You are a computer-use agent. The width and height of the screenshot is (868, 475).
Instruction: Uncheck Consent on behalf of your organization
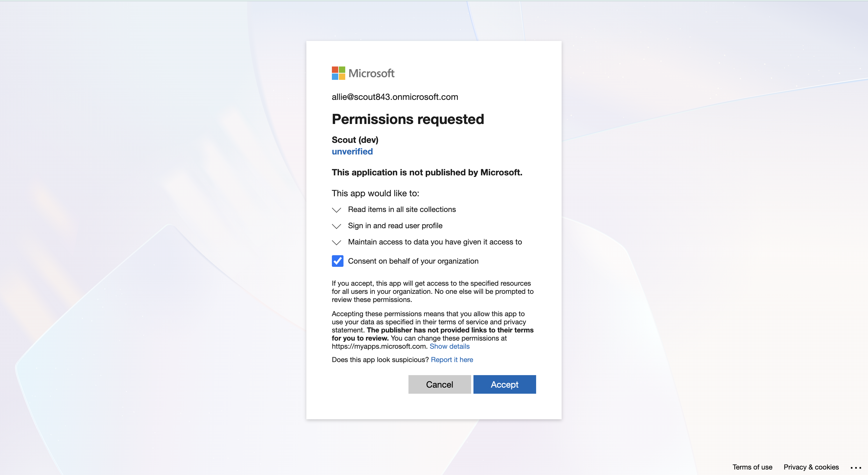[337, 261]
